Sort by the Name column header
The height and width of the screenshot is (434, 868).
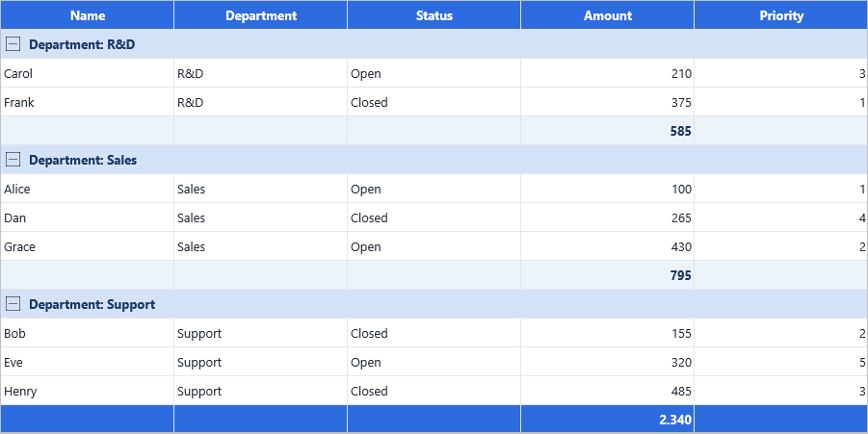tap(88, 15)
